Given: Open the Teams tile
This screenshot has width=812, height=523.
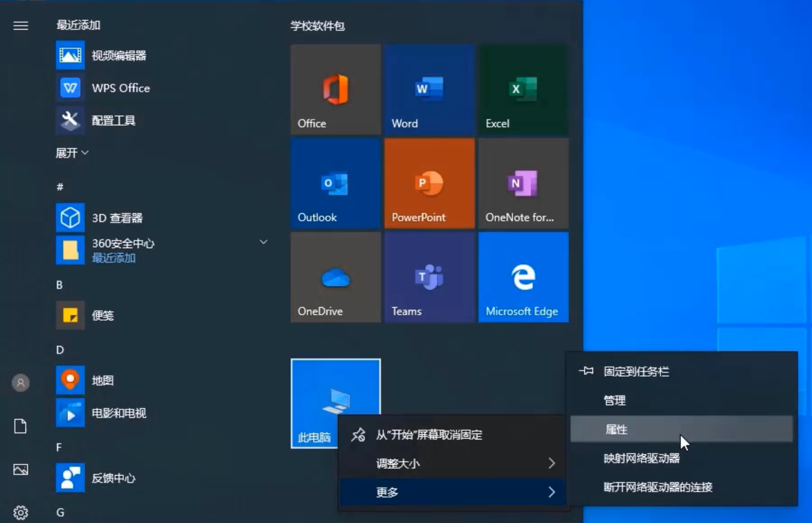Looking at the screenshot, I should click(429, 277).
